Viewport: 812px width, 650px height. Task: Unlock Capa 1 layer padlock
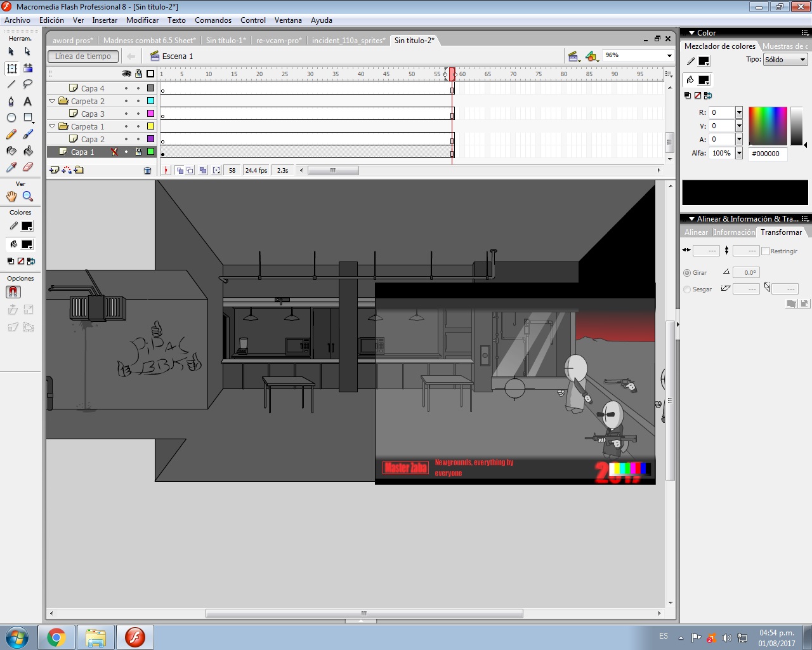[x=138, y=152]
